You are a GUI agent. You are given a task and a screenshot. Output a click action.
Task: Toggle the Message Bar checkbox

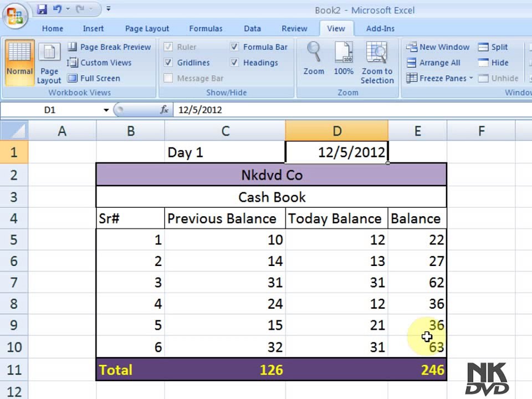coord(168,78)
